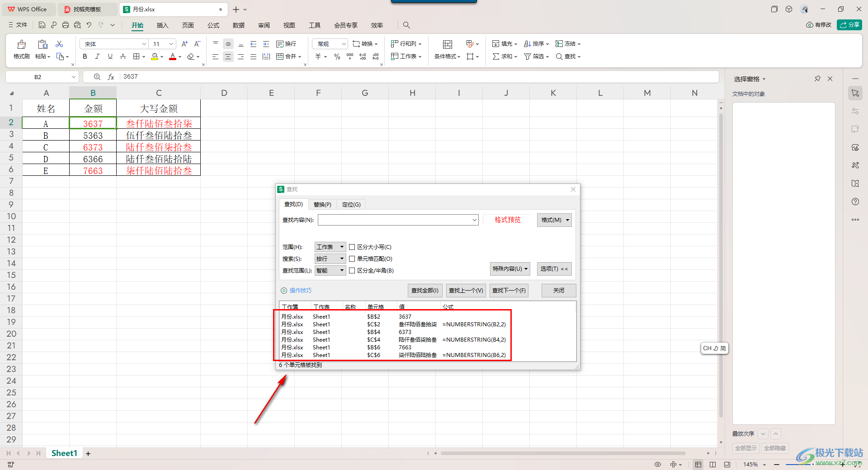Select the $C$4 search result row
Image resolution: width=868 pixels, height=470 pixels.
point(393,340)
